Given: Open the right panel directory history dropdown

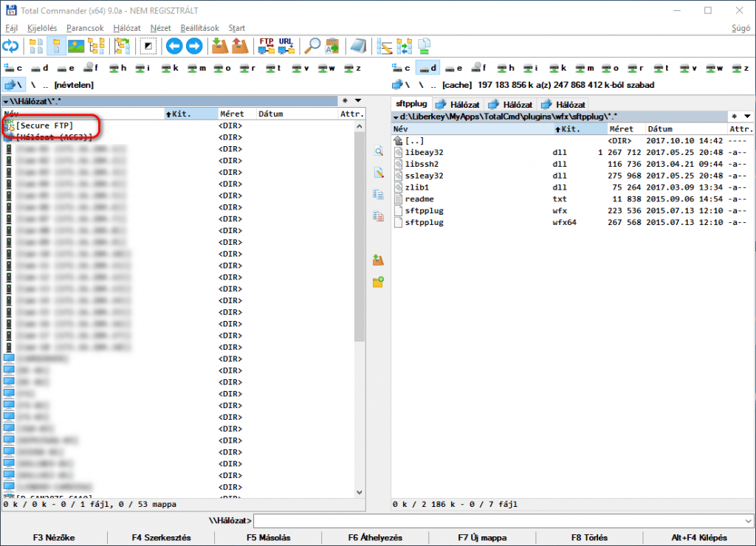Looking at the screenshot, I should click(747, 116).
